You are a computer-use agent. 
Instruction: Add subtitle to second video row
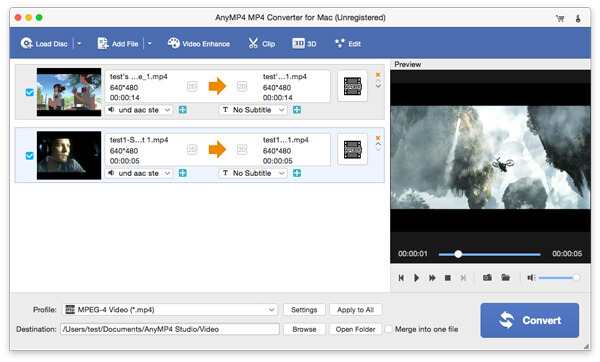tap(297, 173)
